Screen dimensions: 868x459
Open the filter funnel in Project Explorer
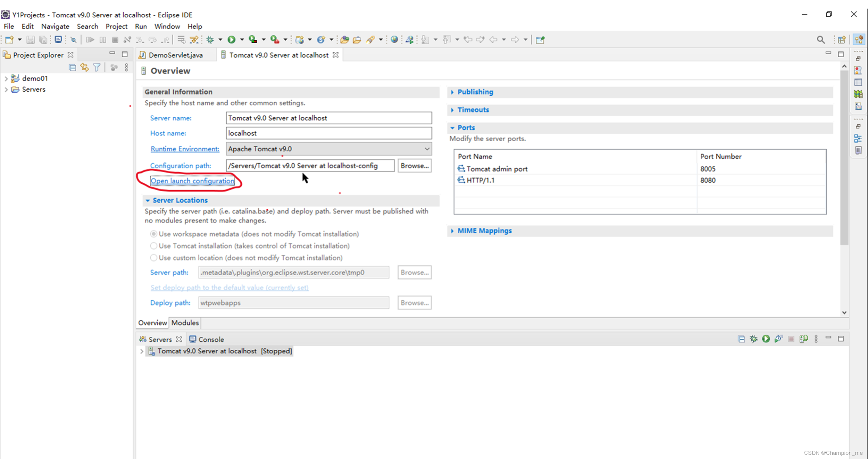tap(97, 68)
